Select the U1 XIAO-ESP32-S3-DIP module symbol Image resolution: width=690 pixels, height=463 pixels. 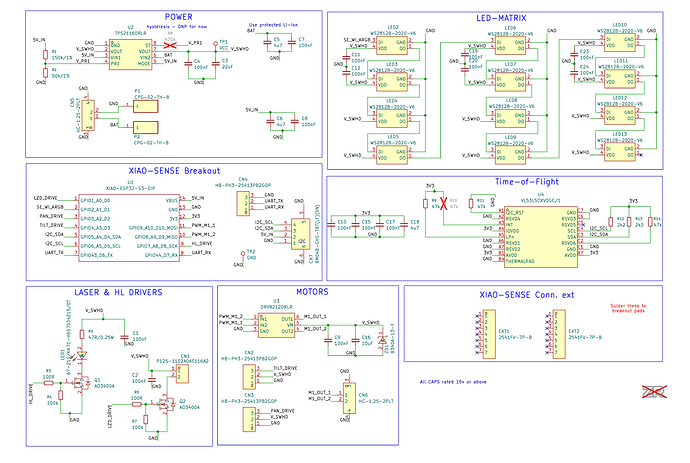(129, 228)
